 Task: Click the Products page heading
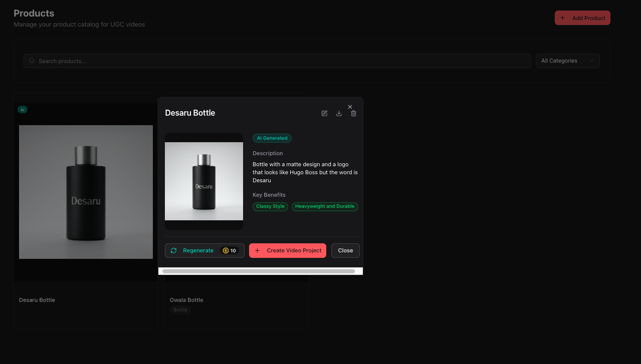(34, 13)
